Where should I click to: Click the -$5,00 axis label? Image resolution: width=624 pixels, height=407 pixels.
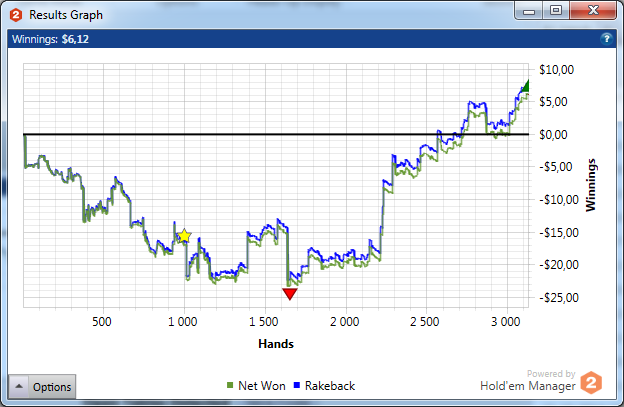coord(556,167)
